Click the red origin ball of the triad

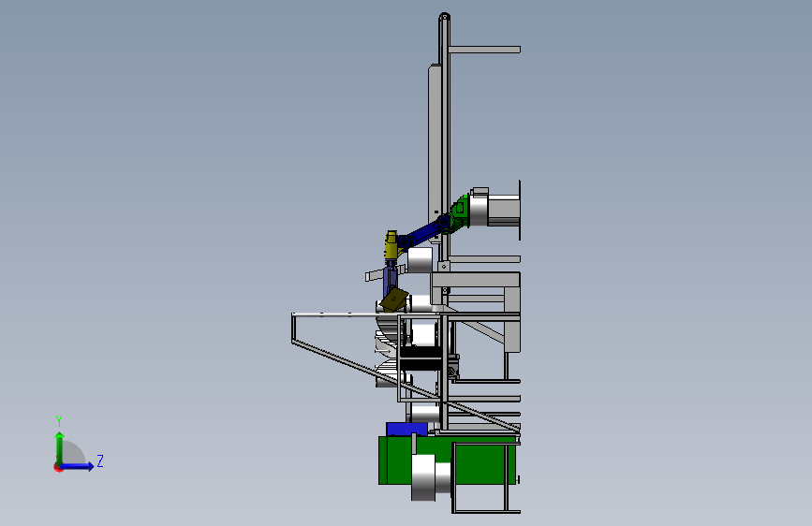57,467
